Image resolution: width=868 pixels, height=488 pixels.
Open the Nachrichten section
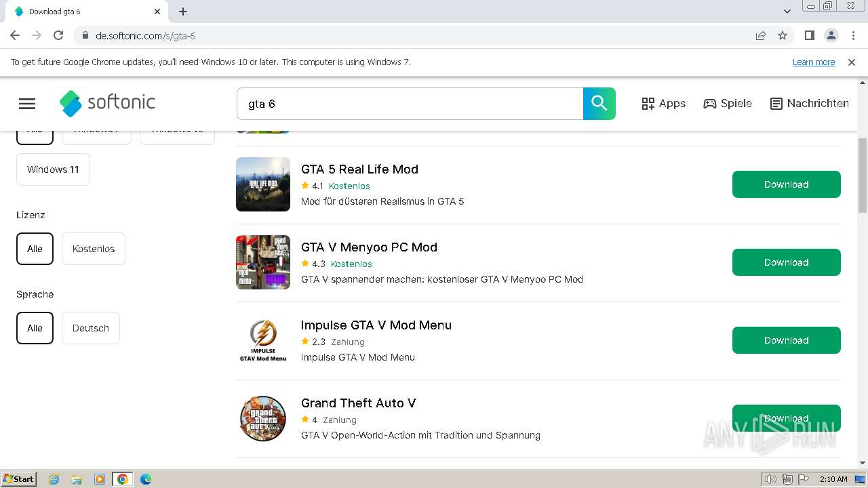(809, 104)
